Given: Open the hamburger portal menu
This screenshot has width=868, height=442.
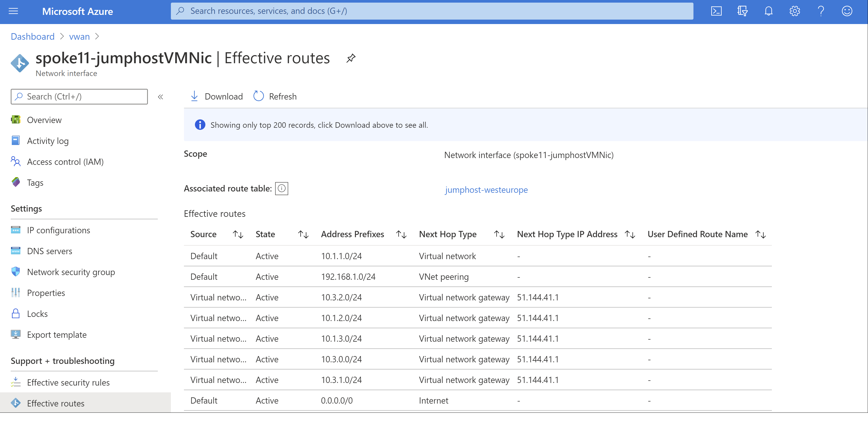Looking at the screenshot, I should [13, 11].
